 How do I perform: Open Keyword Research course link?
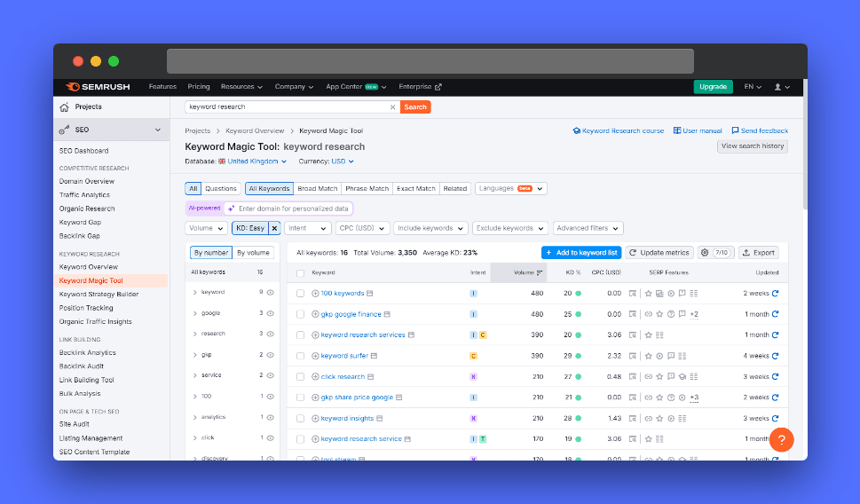tap(618, 130)
